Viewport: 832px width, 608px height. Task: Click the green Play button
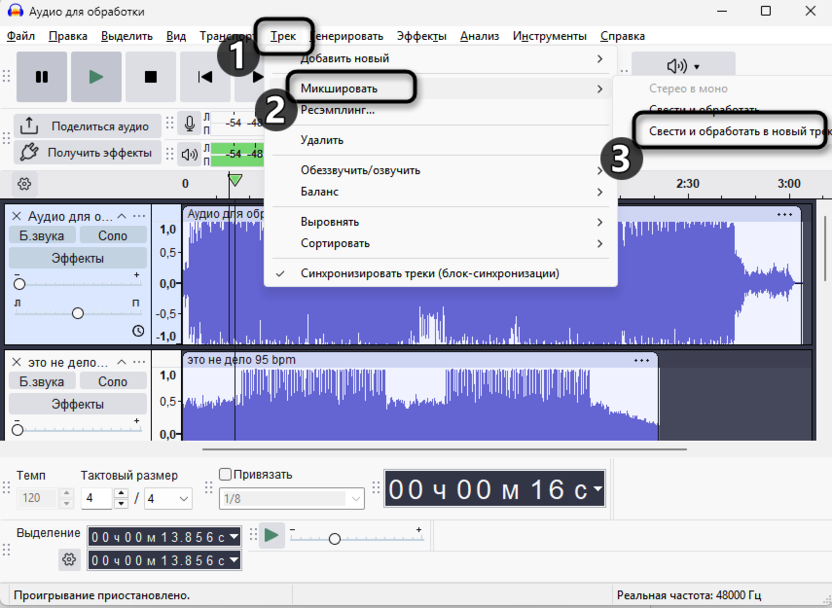click(x=96, y=77)
